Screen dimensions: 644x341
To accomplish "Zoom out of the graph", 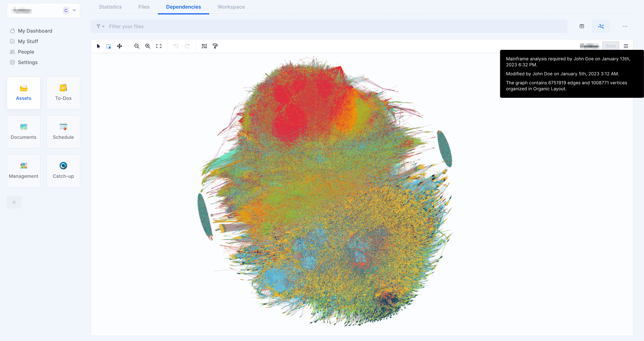I will tap(136, 46).
